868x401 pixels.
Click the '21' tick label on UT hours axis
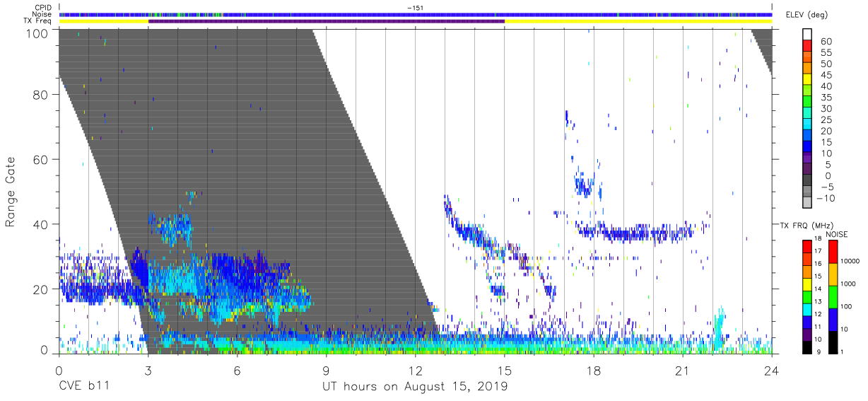pyautogui.click(x=683, y=370)
